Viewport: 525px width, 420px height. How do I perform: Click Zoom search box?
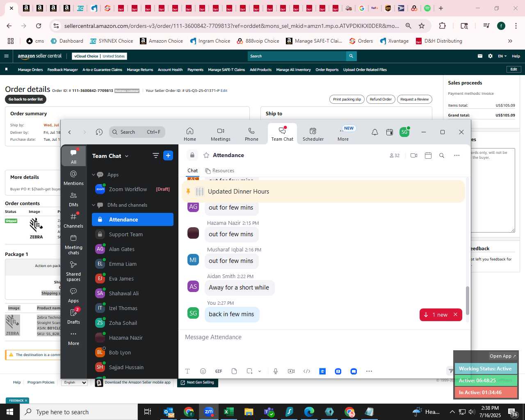137,132
